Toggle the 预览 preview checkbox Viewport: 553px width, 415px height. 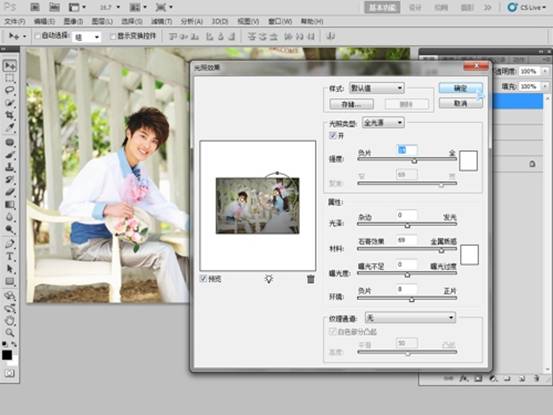(203, 279)
